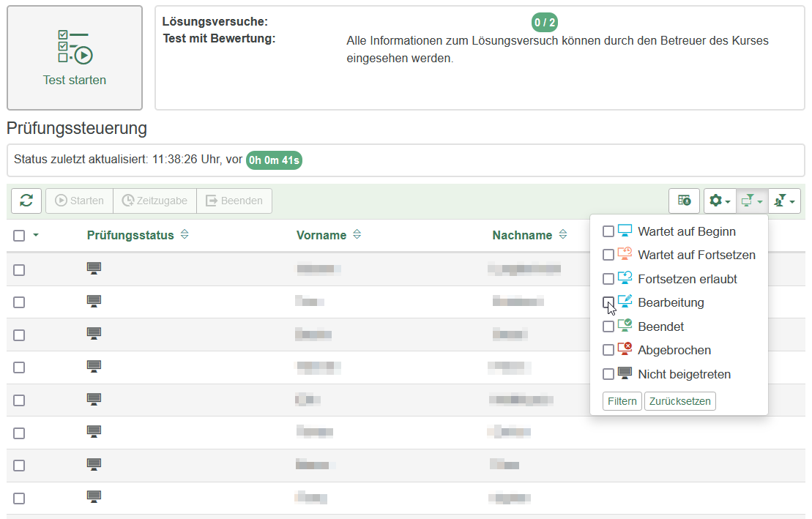
Task: Click the Test starten icon
Action: click(75, 48)
